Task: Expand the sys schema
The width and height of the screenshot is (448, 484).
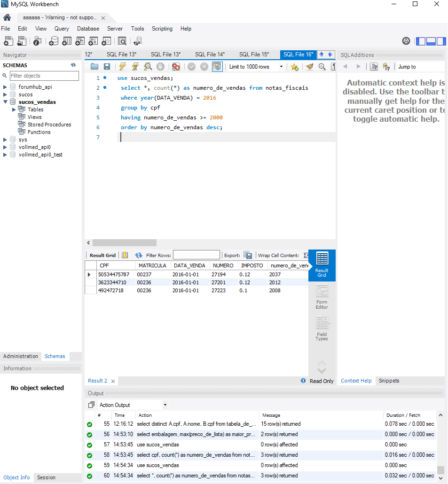Action: [x=5, y=140]
